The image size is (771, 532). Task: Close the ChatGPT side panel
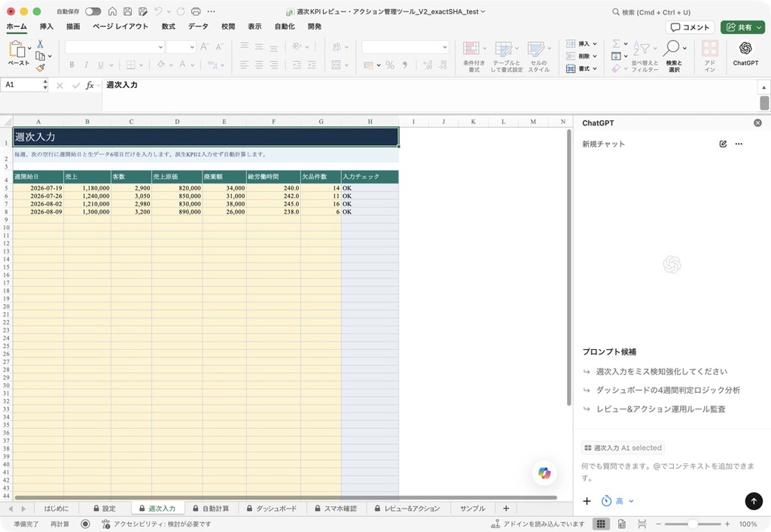(757, 123)
